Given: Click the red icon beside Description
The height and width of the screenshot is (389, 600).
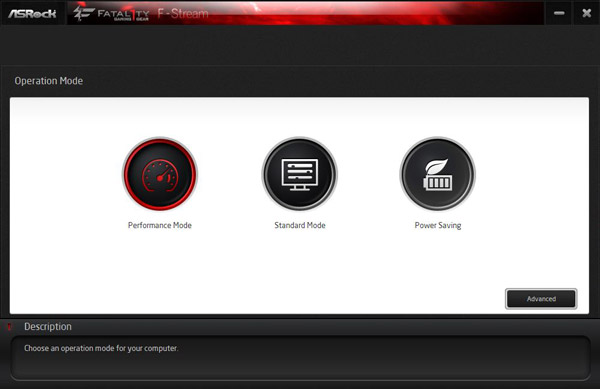Looking at the screenshot, I should click(10, 327).
